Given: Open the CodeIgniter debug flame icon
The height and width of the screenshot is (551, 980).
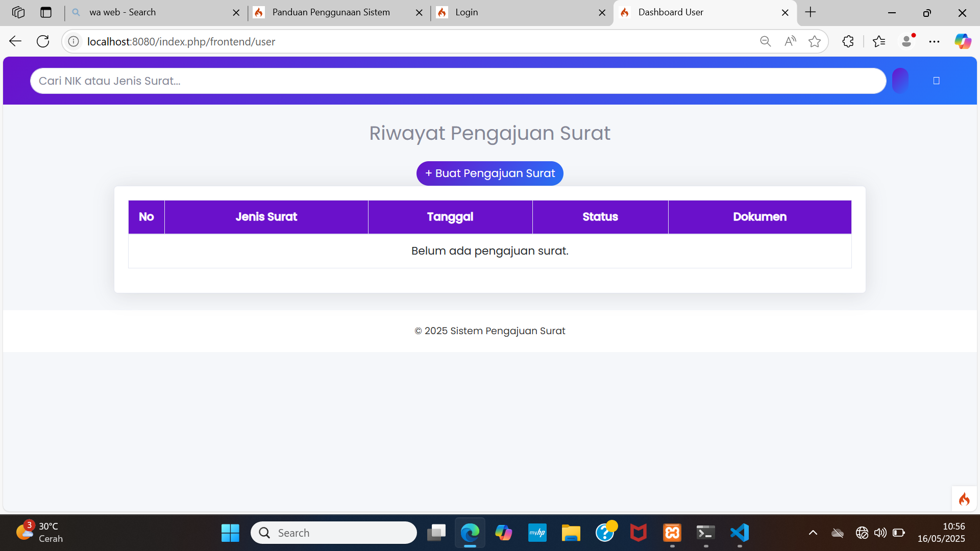Looking at the screenshot, I should pos(964,498).
